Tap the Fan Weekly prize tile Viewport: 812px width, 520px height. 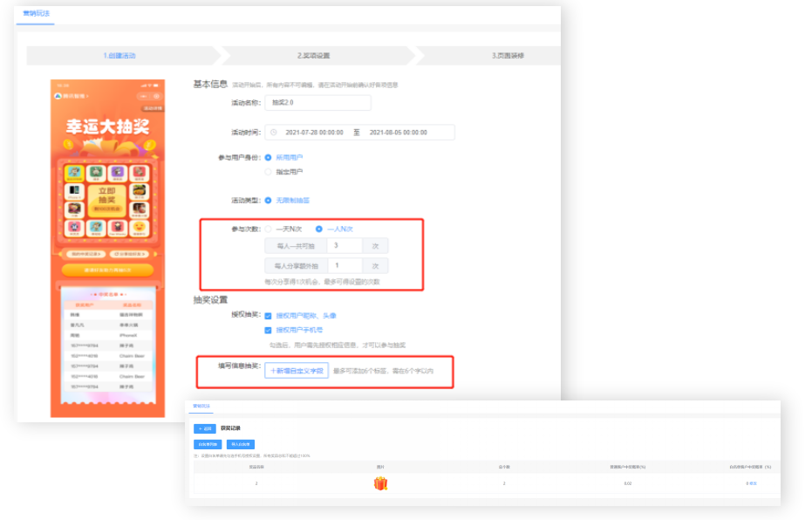point(118,228)
